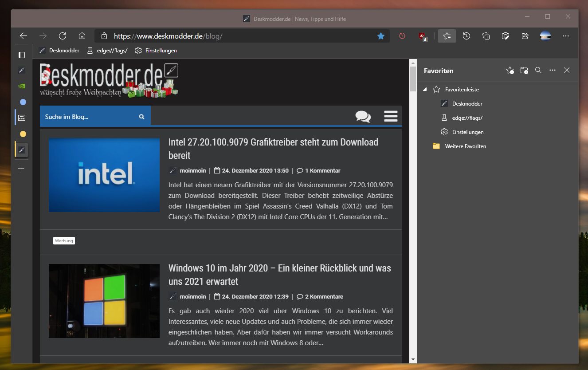Add a new tab with plus icon

point(21,169)
